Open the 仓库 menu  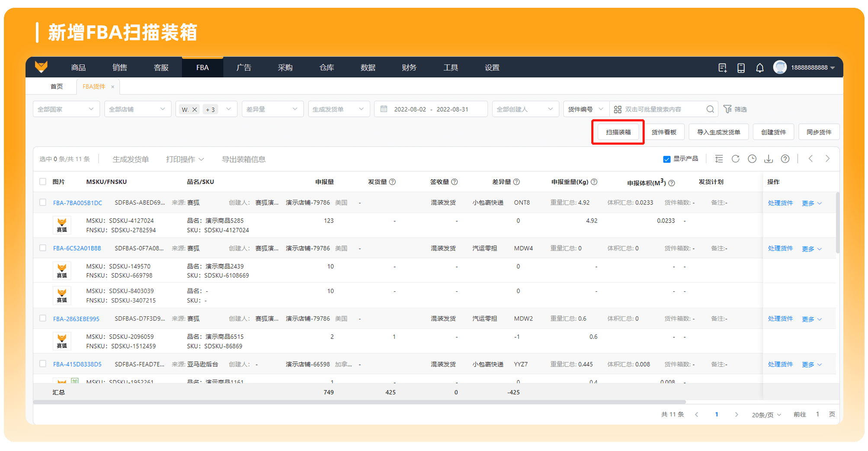coord(327,68)
